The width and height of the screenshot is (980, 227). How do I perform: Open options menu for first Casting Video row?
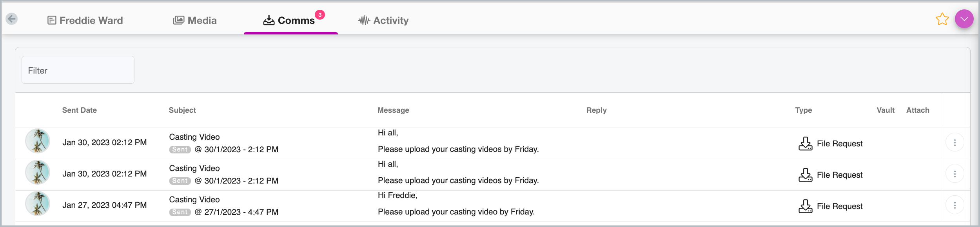click(x=955, y=142)
